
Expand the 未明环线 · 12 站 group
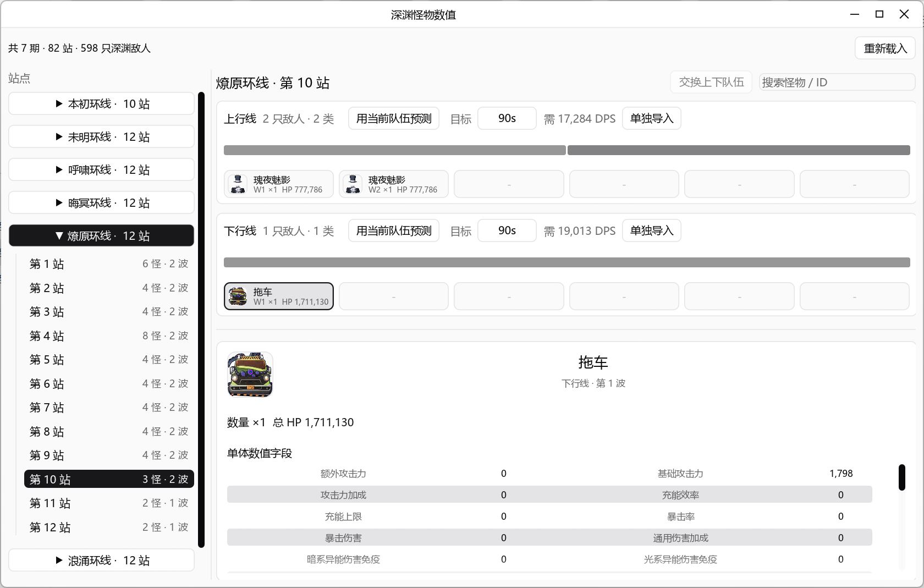point(102,137)
